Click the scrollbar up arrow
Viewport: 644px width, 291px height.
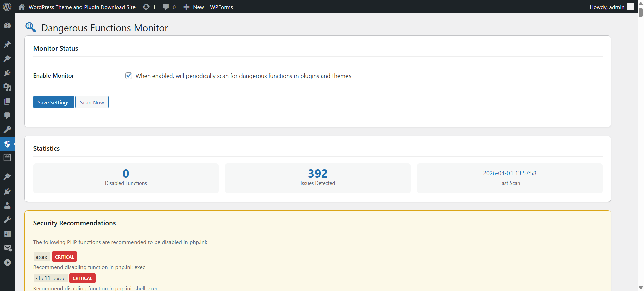[x=641, y=3]
